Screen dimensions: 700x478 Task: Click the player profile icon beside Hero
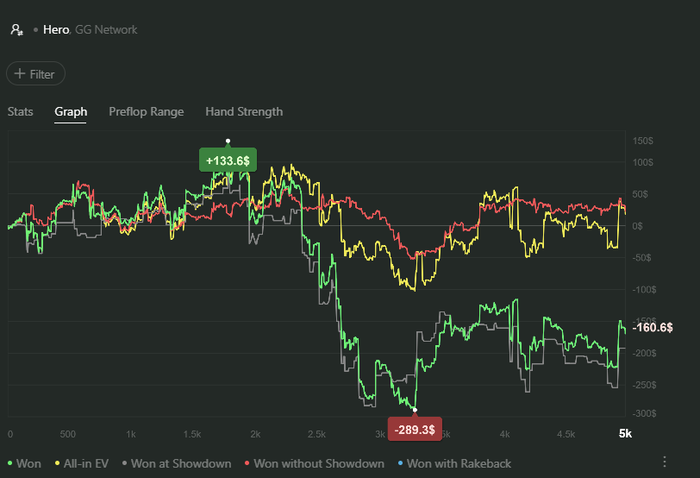tap(16, 30)
